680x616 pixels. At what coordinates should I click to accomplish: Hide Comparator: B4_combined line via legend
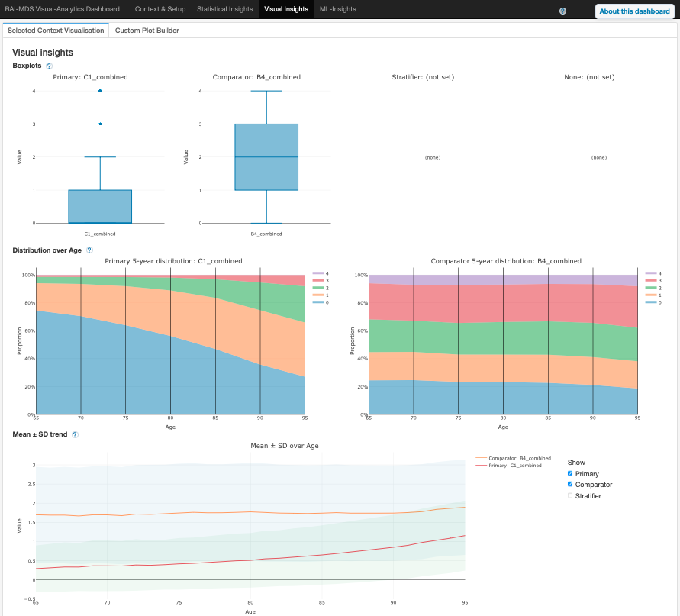[x=514, y=458]
